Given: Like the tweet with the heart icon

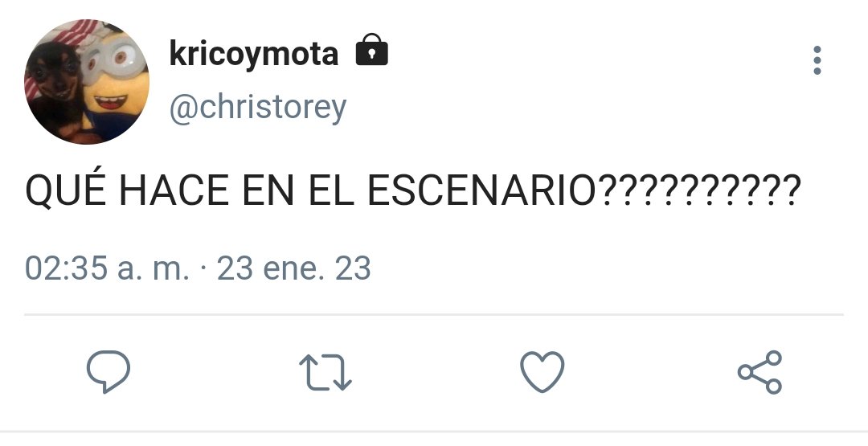Looking at the screenshot, I should click(x=542, y=372).
